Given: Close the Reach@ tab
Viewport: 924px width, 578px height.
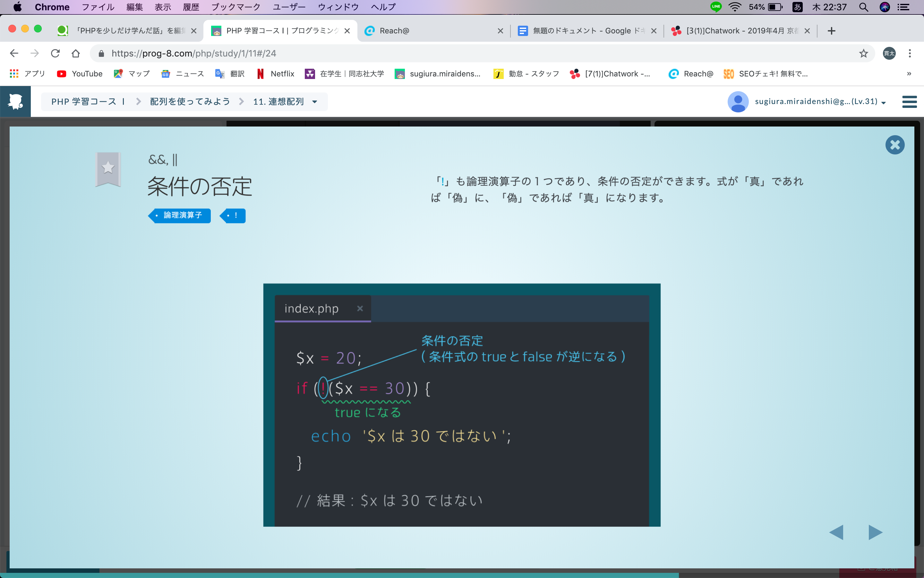Looking at the screenshot, I should (501, 31).
